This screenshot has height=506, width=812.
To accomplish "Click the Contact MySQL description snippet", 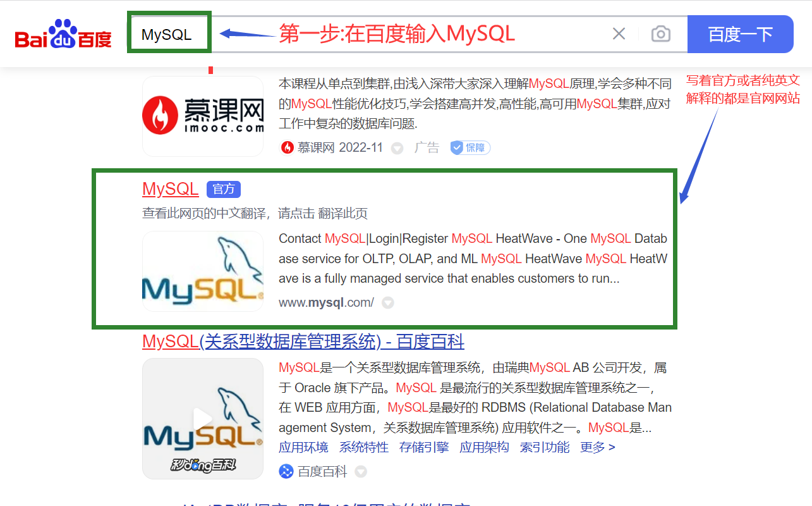I will [473, 259].
